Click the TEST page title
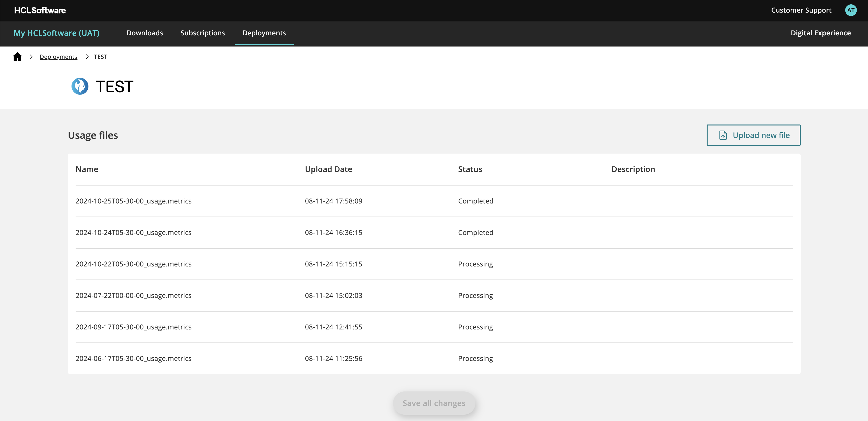The width and height of the screenshot is (868, 421). tap(115, 86)
